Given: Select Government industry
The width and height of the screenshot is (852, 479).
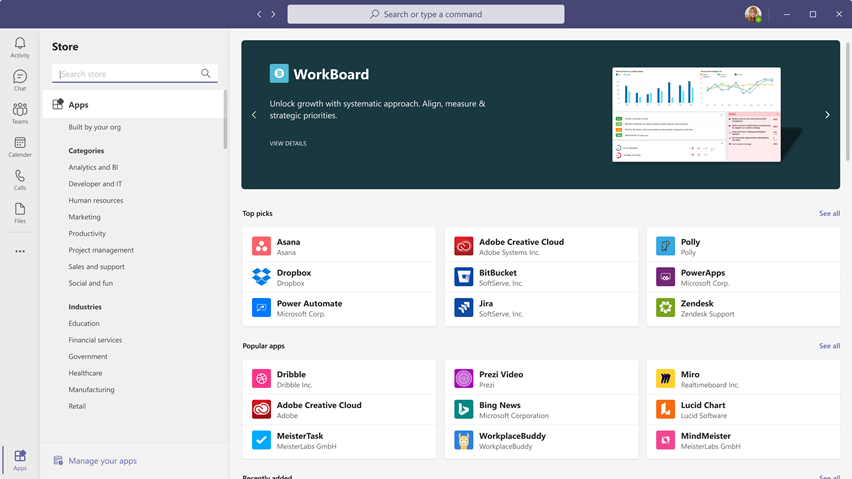Looking at the screenshot, I should [88, 356].
